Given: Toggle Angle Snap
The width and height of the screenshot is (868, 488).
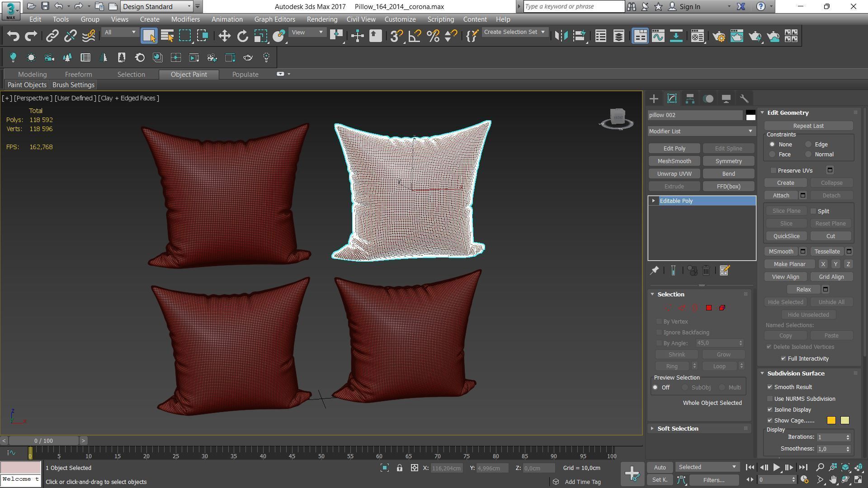Looking at the screenshot, I should pos(415,36).
